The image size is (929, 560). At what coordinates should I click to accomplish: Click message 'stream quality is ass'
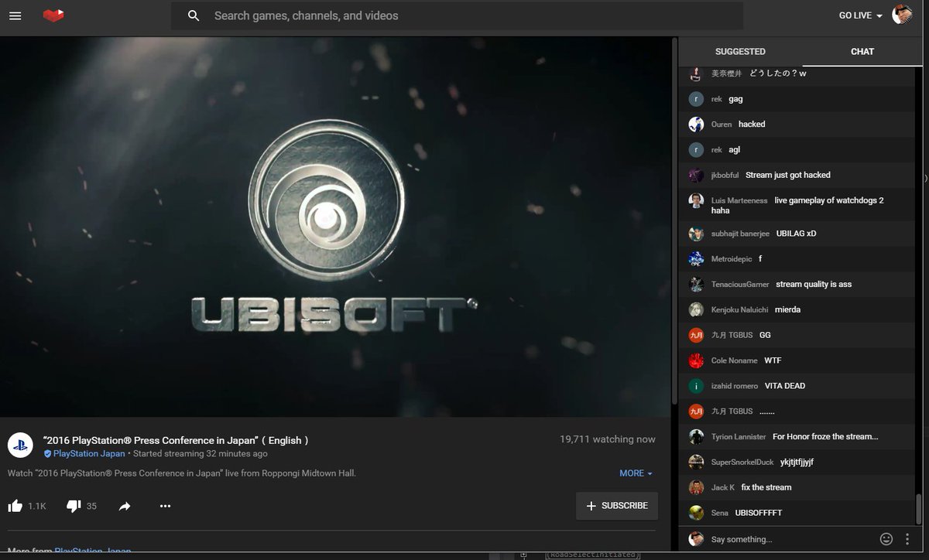click(x=814, y=284)
